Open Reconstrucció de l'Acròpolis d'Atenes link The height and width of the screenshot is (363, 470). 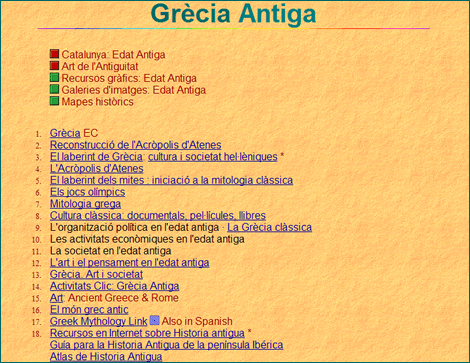(136, 145)
